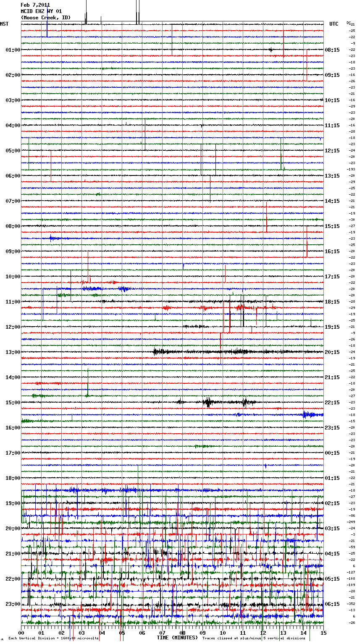Screen dimensions: 357x644
Task: Click the 17:00 MST hour label
Action: pos(13,453)
